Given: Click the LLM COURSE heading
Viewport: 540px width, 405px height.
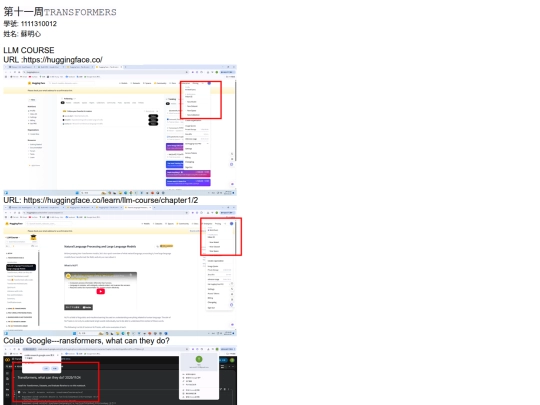Looking at the screenshot, I should (29, 50).
